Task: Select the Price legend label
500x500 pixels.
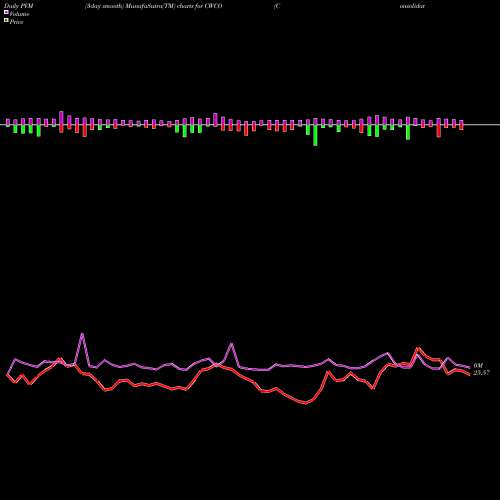Action: click(16, 22)
